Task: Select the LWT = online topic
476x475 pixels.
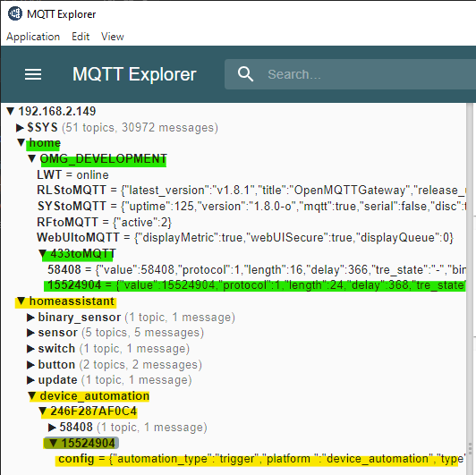Action: 72,174
